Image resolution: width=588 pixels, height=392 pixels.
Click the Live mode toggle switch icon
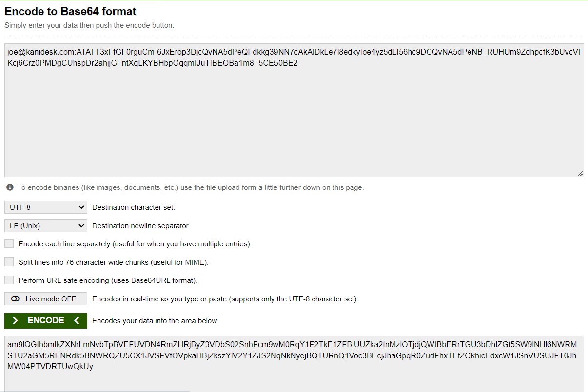coord(15,299)
